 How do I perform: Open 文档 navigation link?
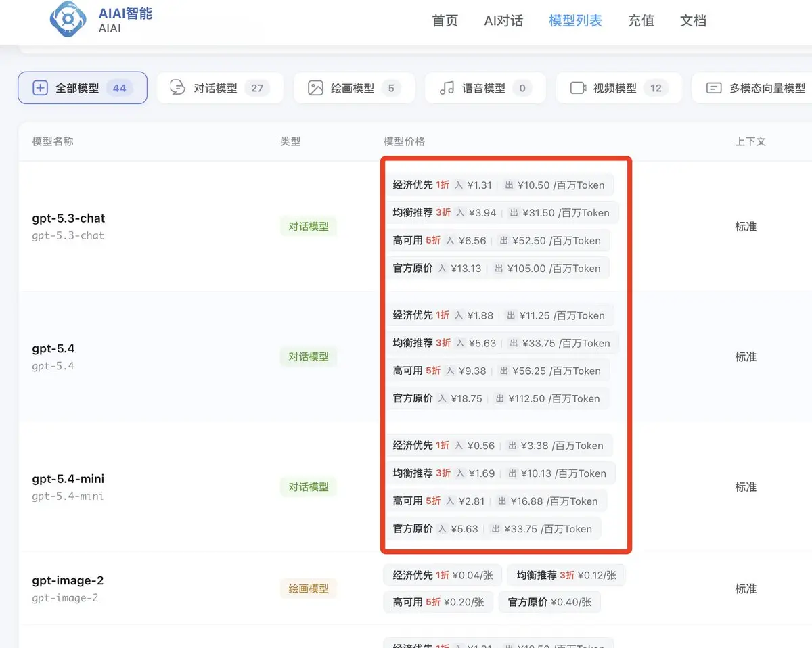pyautogui.click(x=693, y=21)
